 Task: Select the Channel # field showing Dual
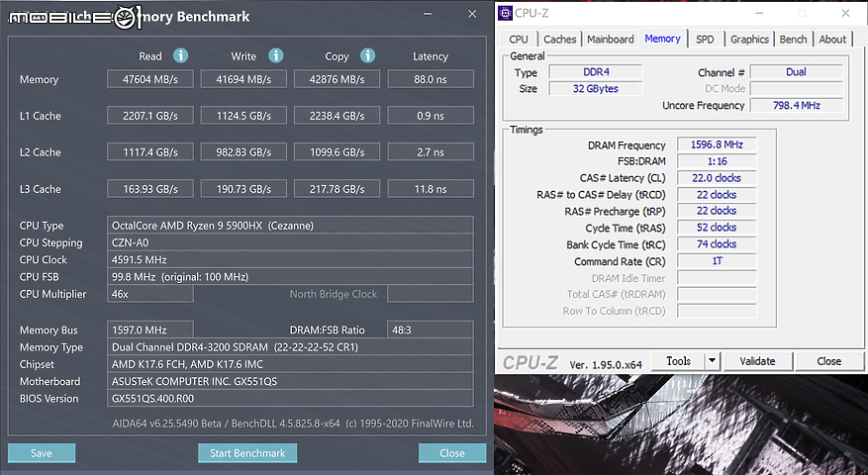[x=796, y=72]
